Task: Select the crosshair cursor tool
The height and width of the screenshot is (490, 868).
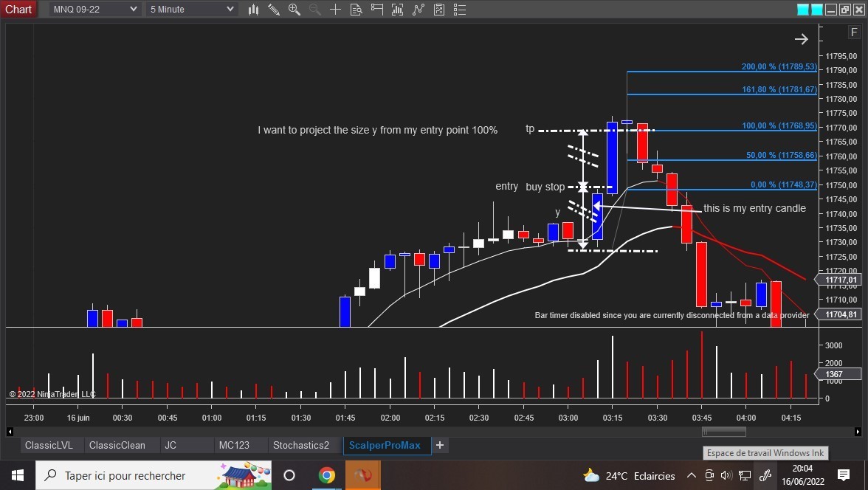Action: (x=335, y=10)
